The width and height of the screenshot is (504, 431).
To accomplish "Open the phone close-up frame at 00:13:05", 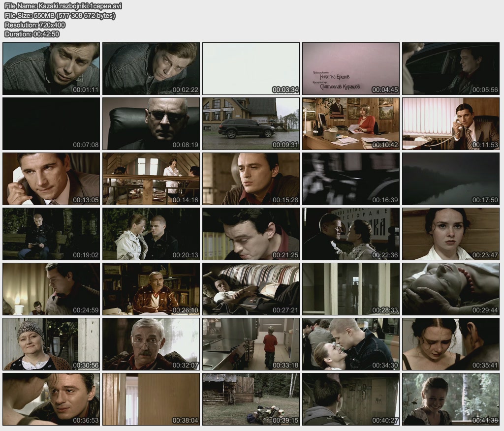I will pos(51,179).
